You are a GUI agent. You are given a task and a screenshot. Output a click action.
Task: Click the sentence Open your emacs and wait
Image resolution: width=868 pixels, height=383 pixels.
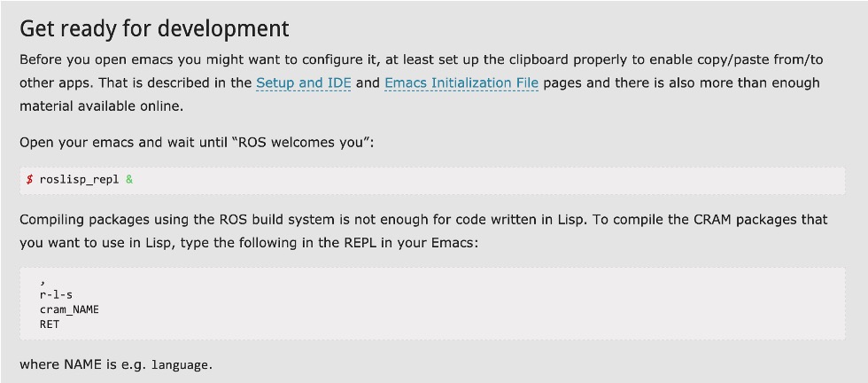pyautogui.click(x=124, y=142)
